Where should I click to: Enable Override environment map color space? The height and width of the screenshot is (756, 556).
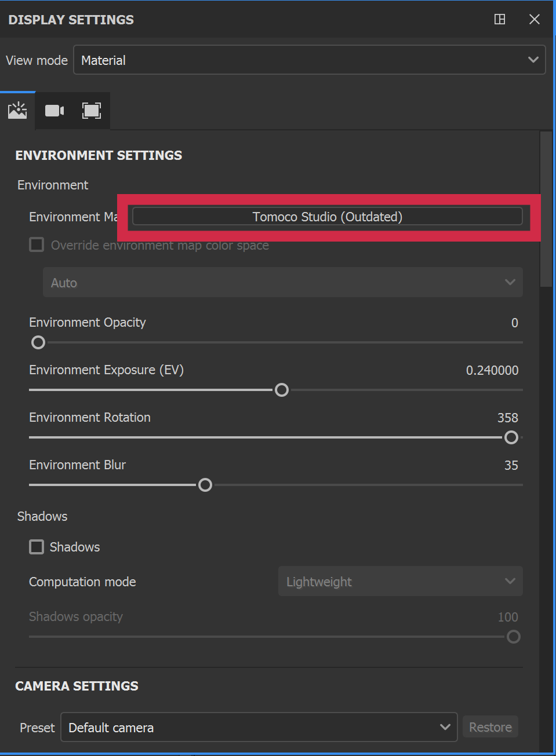[37, 245]
